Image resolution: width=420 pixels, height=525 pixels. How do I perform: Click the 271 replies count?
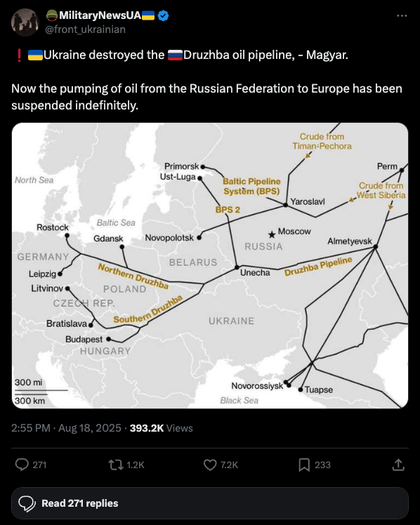tap(39, 465)
